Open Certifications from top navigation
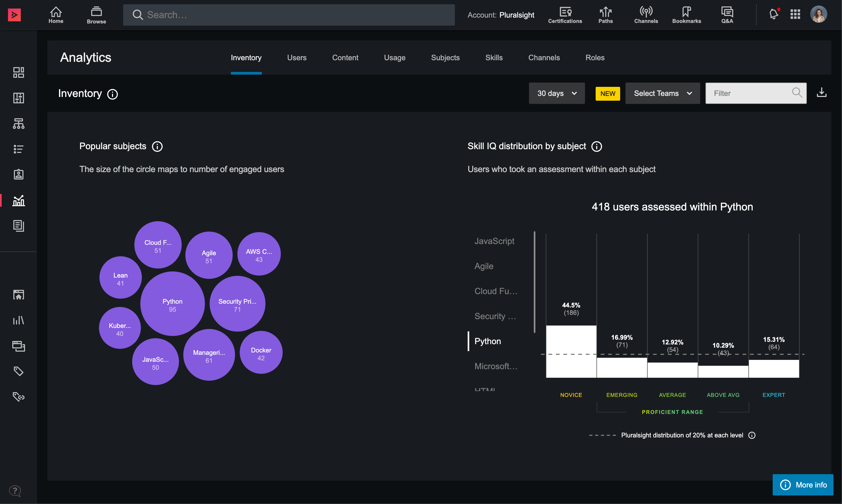Screen dimensions: 842x504 (565, 15)
